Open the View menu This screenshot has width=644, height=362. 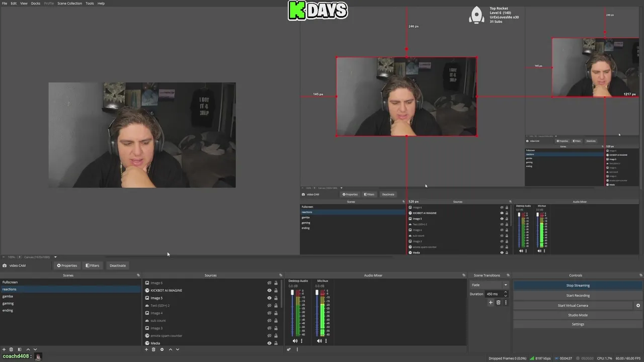24,3
